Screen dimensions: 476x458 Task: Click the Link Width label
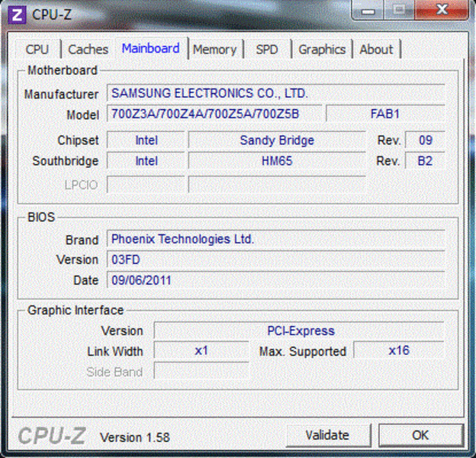[x=115, y=351]
